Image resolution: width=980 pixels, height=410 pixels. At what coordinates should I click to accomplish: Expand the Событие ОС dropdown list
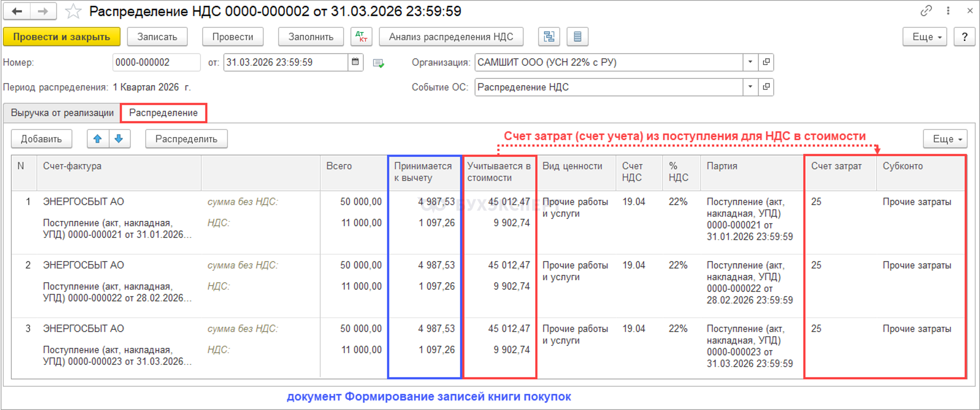tap(750, 87)
